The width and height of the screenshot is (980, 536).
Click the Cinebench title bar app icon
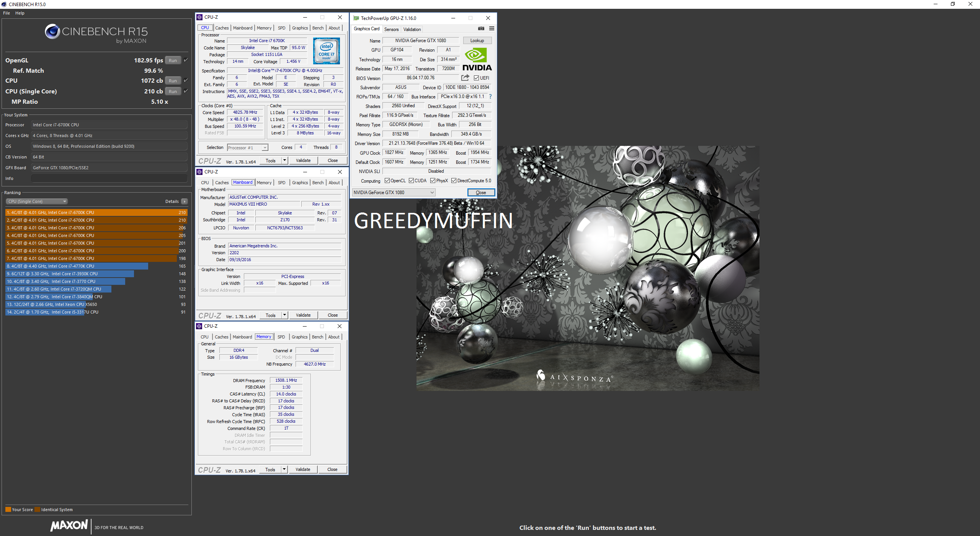tap(4, 4)
